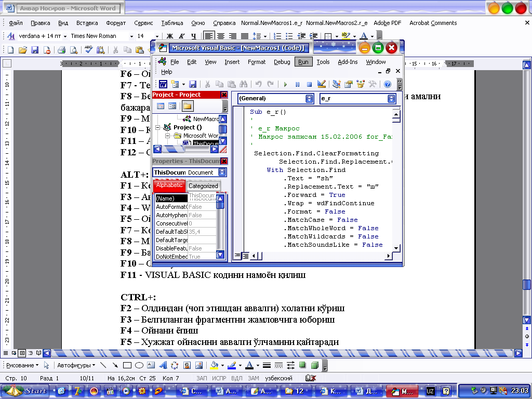Click Bold button in Word formatting toolbar
This screenshot has width=532, height=399.
(x=170, y=36)
